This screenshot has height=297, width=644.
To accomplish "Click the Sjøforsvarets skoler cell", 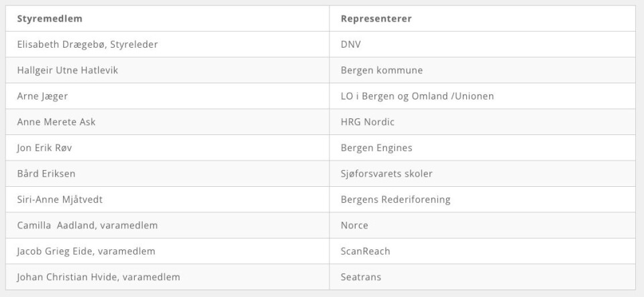I will (x=386, y=174).
